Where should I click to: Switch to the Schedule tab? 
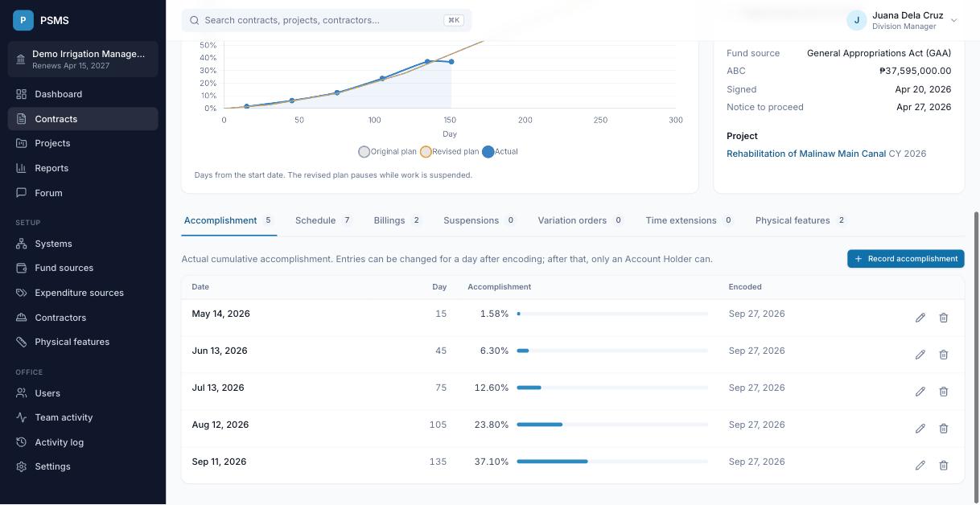(x=323, y=220)
